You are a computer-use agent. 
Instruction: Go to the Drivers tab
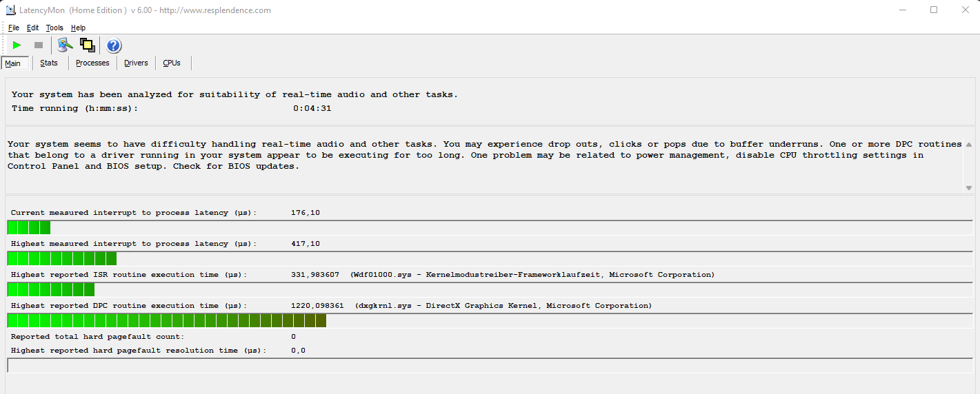(x=136, y=63)
